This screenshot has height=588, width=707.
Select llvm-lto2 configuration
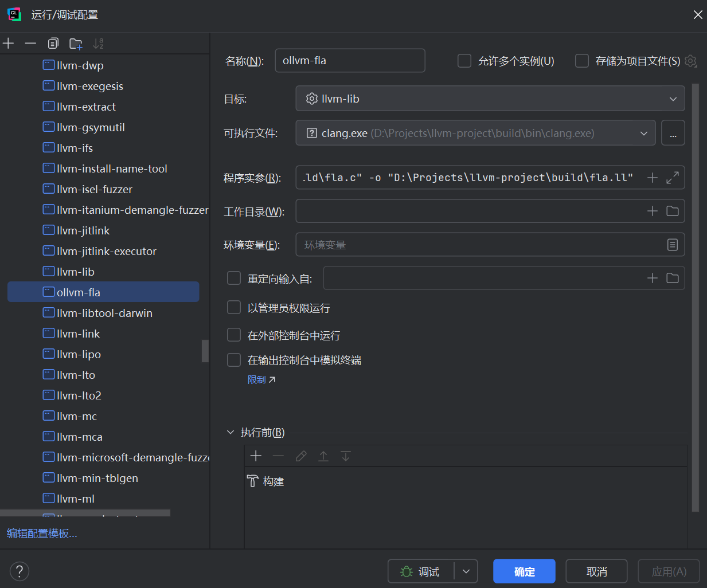(79, 395)
